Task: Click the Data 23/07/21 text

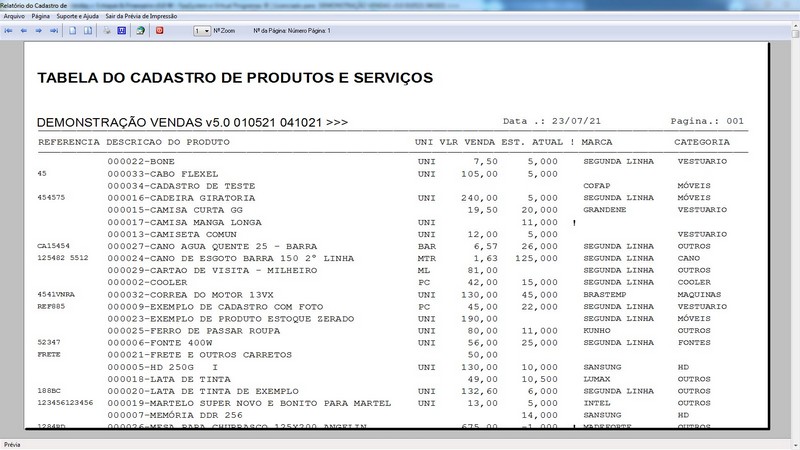Action: pos(552,121)
